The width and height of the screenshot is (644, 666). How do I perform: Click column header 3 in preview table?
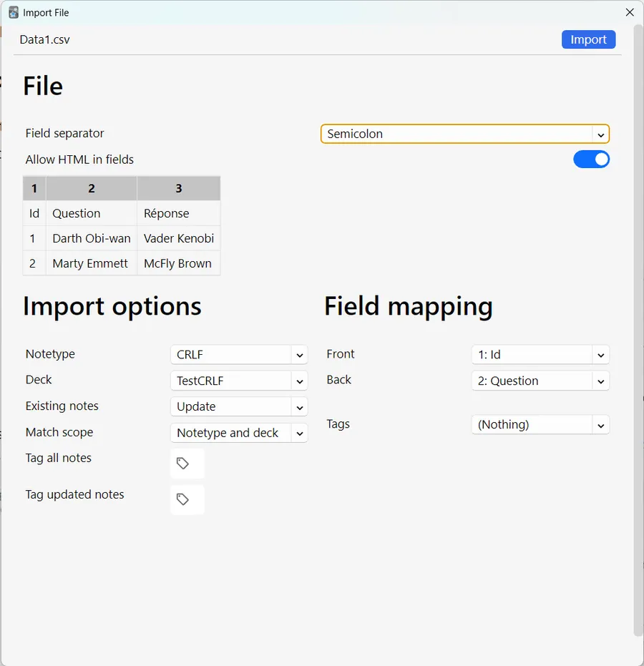click(x=178, y=189)
